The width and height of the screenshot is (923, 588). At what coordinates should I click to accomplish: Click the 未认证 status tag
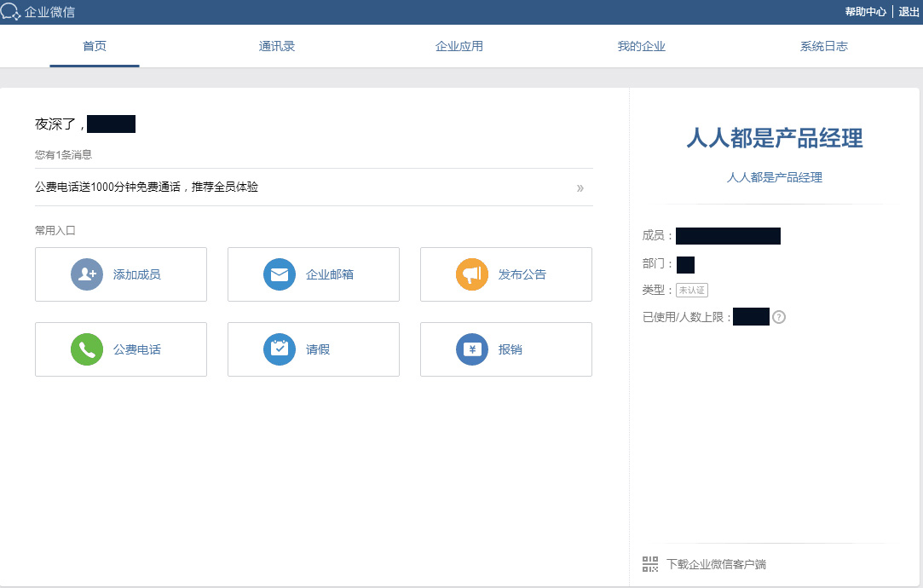pyautogui.click(x=691, y=290)
